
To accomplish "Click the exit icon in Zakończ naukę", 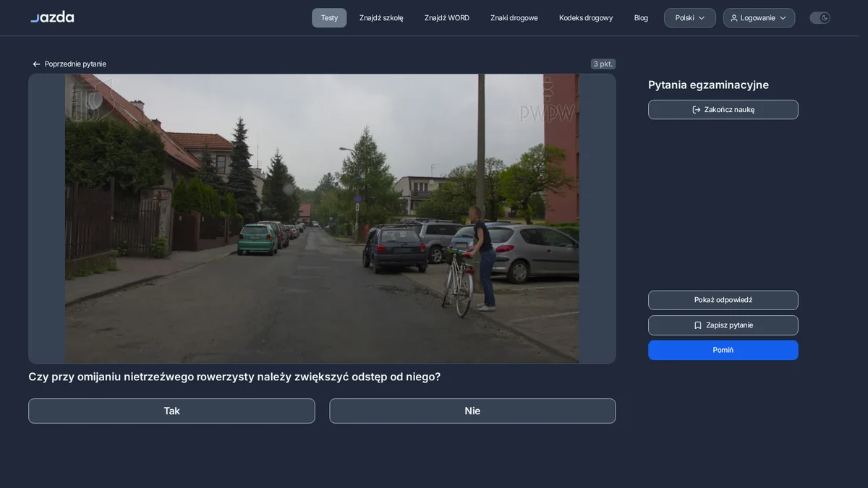I will (697, 110).
